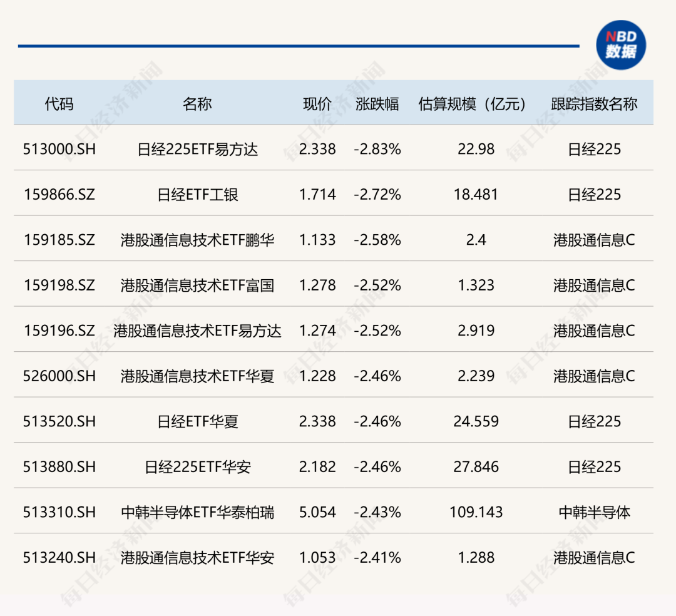Click price 1.278

pos(317,285)
